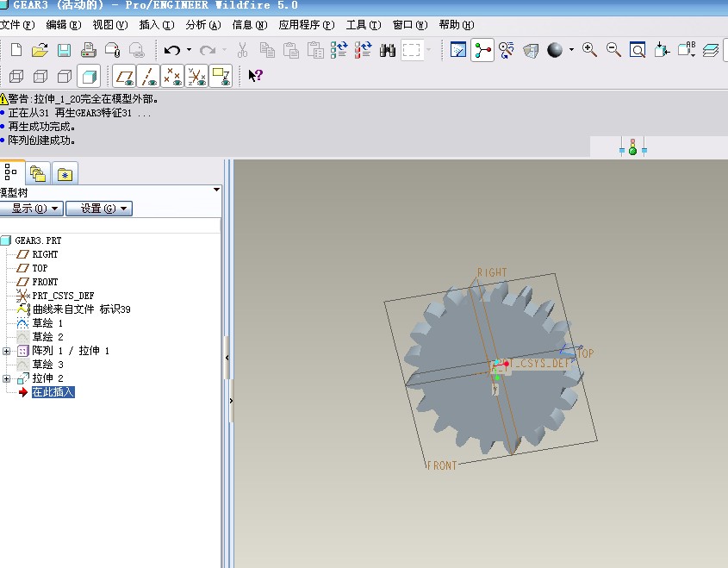Screen dimensions: 728x568
Task: Click the regeneration traffic light status
Action: 632,147
